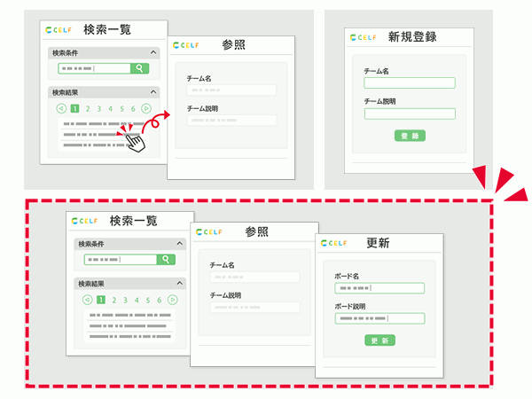The width and height of the screenshot is (532, 399).
Task: Click 参照 title in lower 参照 window
Action: [257, 231]
